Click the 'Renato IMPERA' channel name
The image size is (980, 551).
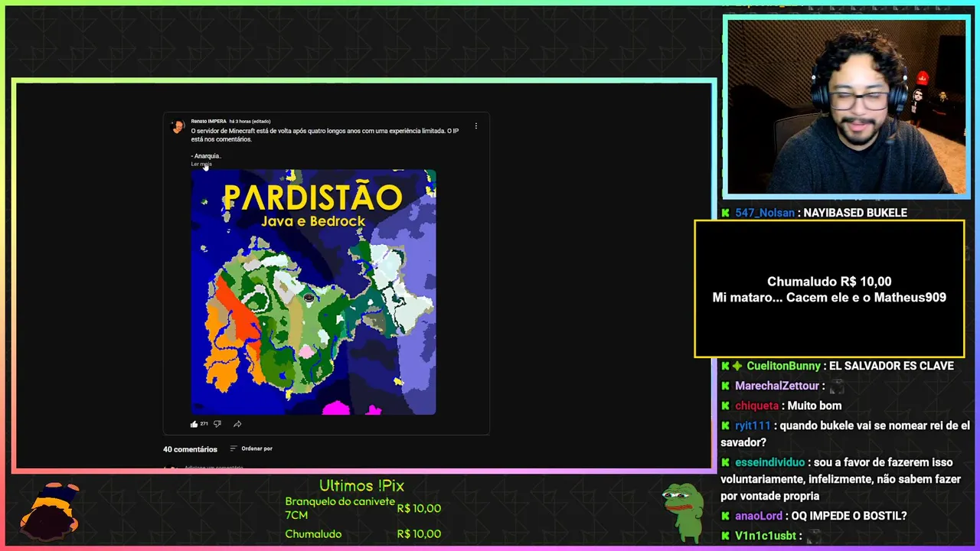coord(209,121)
